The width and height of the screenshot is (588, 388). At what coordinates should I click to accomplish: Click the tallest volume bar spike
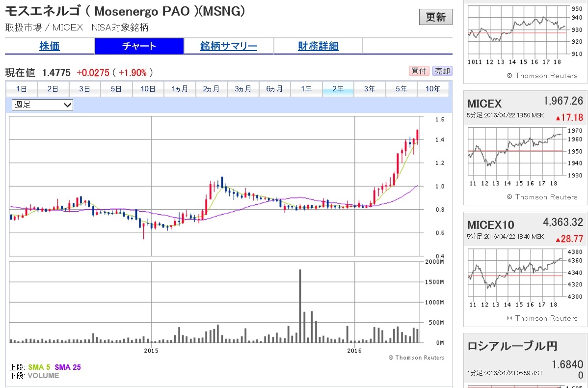click(x=300, y=306)
